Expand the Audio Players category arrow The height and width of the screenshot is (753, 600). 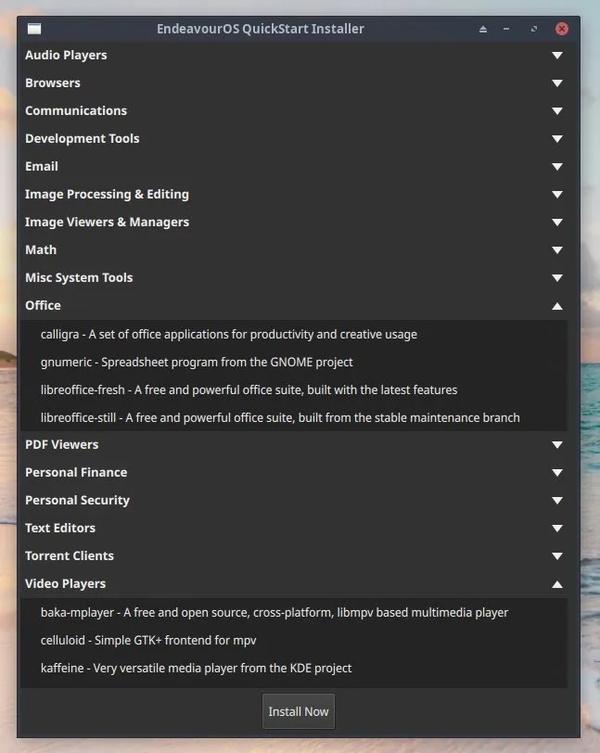[557, 55]
